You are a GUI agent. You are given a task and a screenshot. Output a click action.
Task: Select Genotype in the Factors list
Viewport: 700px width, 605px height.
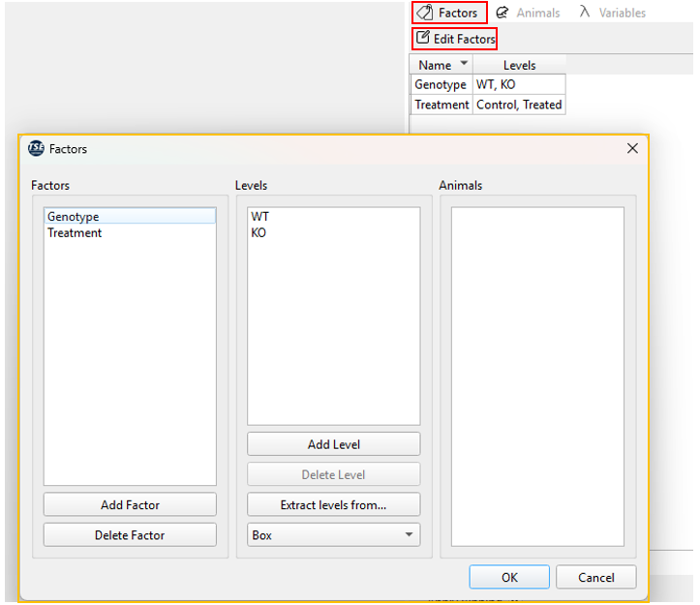click(74, 217)
